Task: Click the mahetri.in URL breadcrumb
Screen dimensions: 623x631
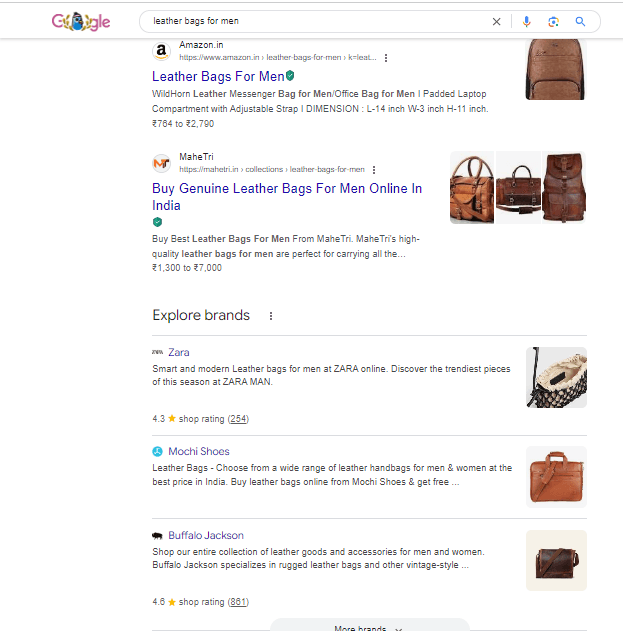Action: click(x=272, y=169)
